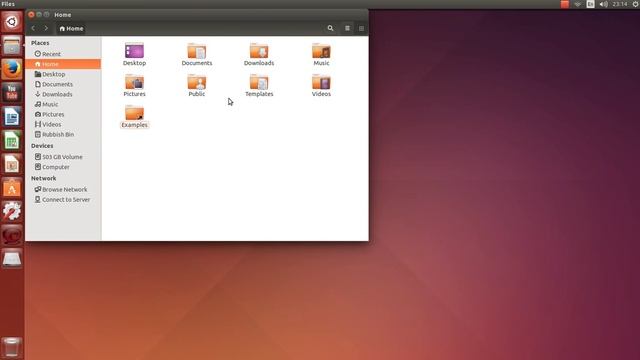Screen dimensions: 640x360
Task: Open System Settings launcher icon
Action: 12,211
